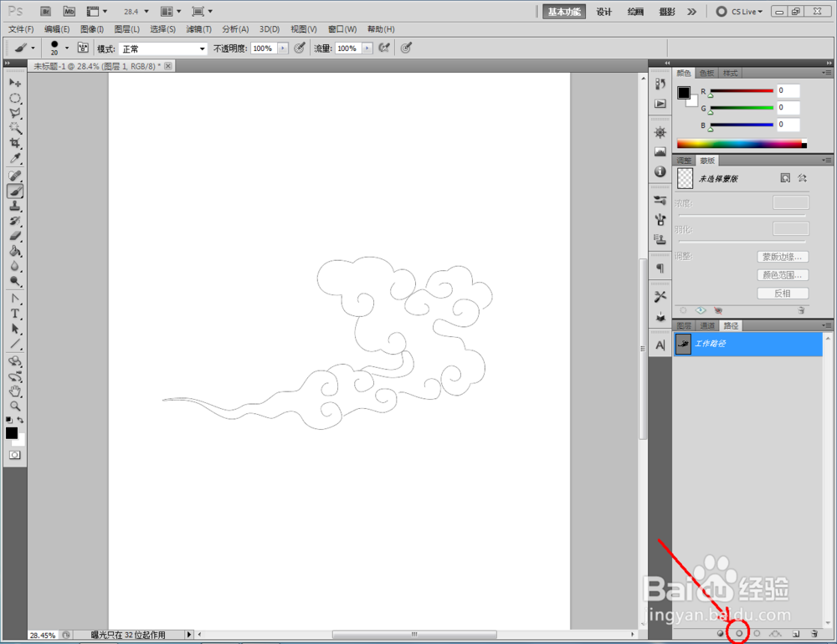The height and width of the screenshot is (644, 837).
Task: Open the 图层(L) menu
Action: [127, 28]
